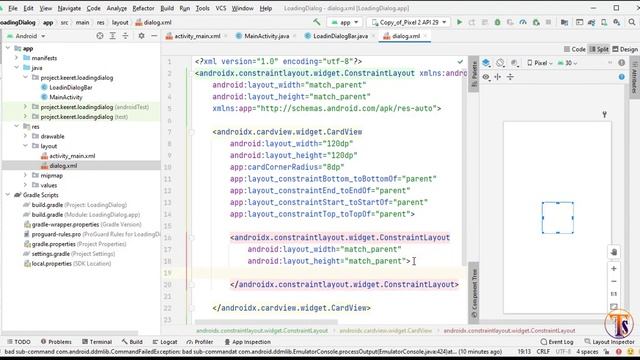
Task: Start debugging with the bug icon
Action: [x=497, y=22]
